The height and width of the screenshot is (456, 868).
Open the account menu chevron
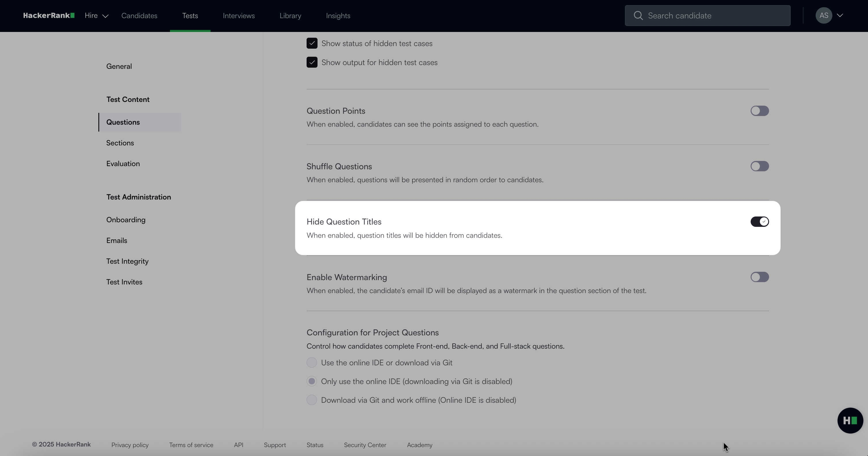point(840,16)
